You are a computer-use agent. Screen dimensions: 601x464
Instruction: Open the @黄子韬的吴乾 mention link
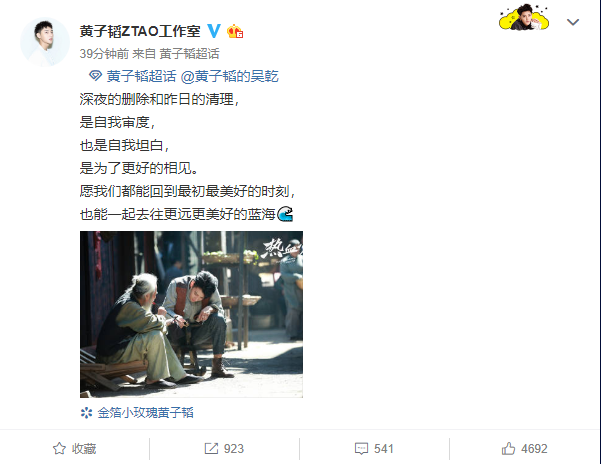pos(229,76)
